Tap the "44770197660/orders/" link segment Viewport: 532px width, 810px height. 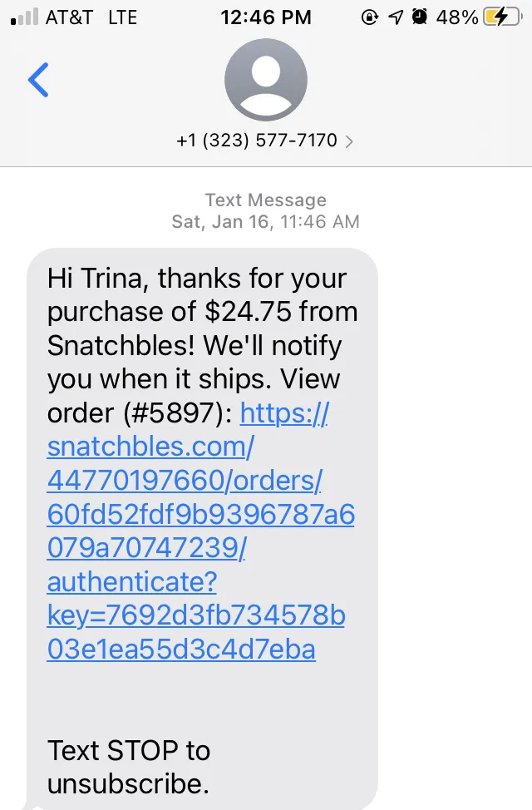[185, 481]
